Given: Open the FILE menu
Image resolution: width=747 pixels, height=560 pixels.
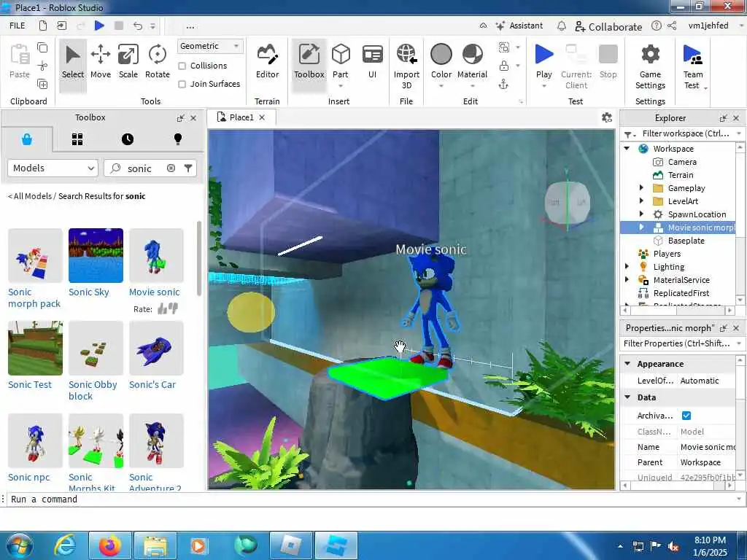Looking at the screenshot, I should [18, 26].
